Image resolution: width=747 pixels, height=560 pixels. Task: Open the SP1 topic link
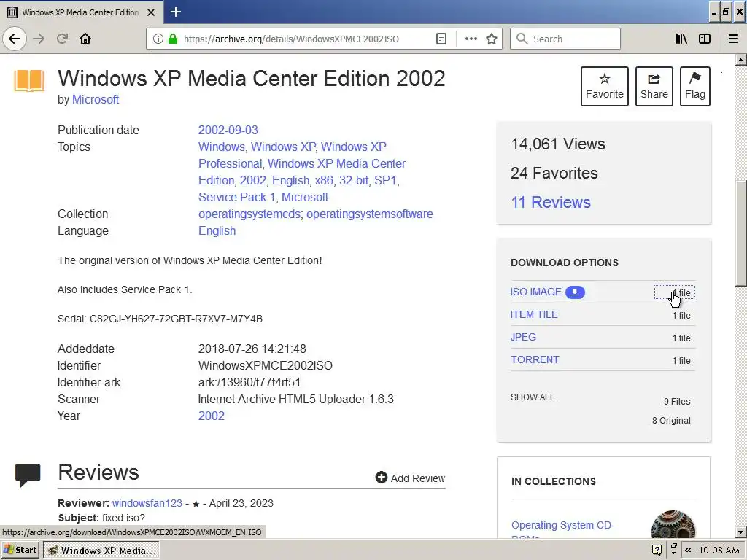point(385,181)
